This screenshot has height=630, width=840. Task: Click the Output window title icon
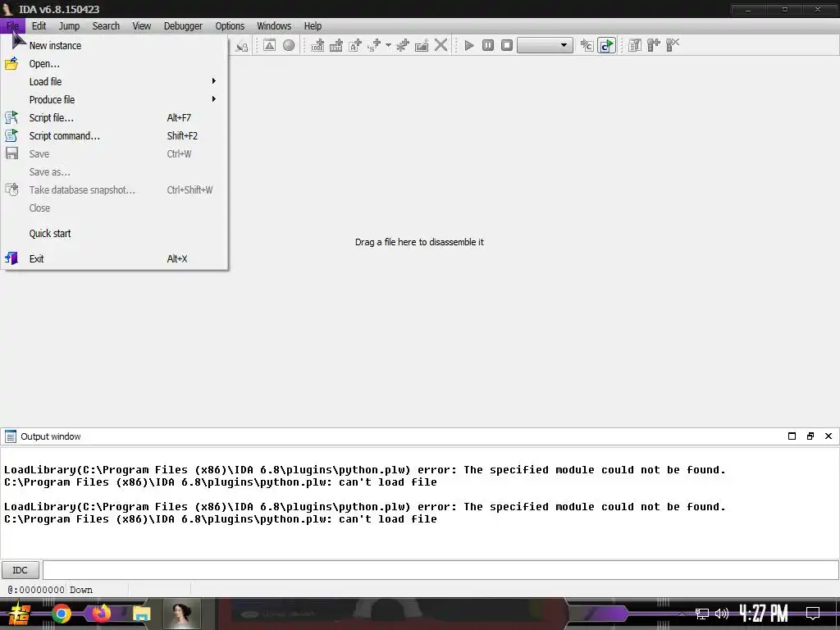(x=10, y=436)
